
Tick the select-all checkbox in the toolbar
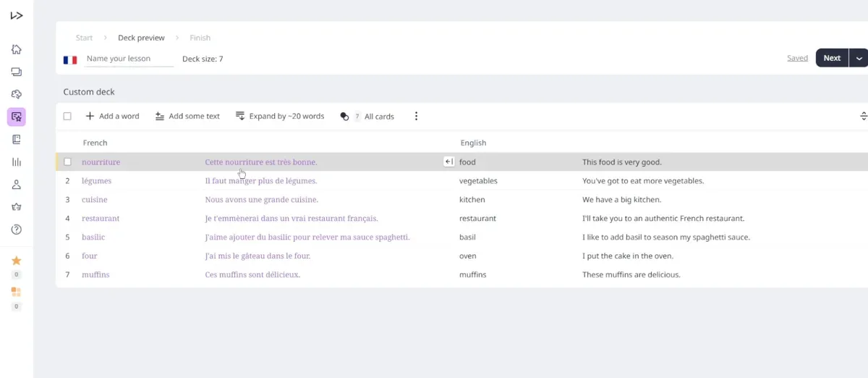tap(67, 116)
